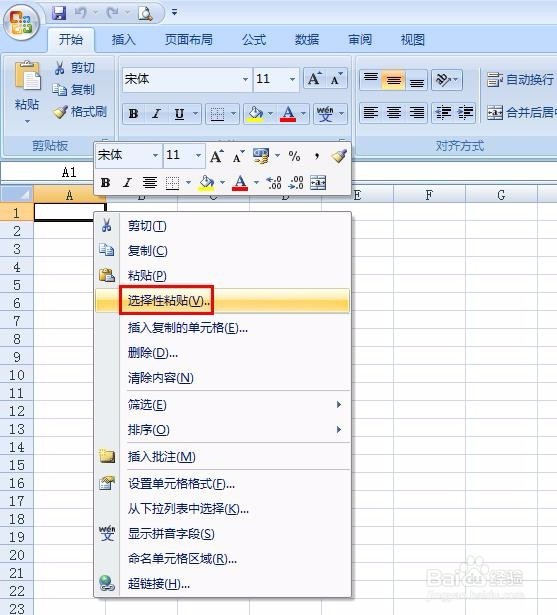The image size is (557, 615).
Task: Toggle bottom align in ribbon
Action: (417, 80)
